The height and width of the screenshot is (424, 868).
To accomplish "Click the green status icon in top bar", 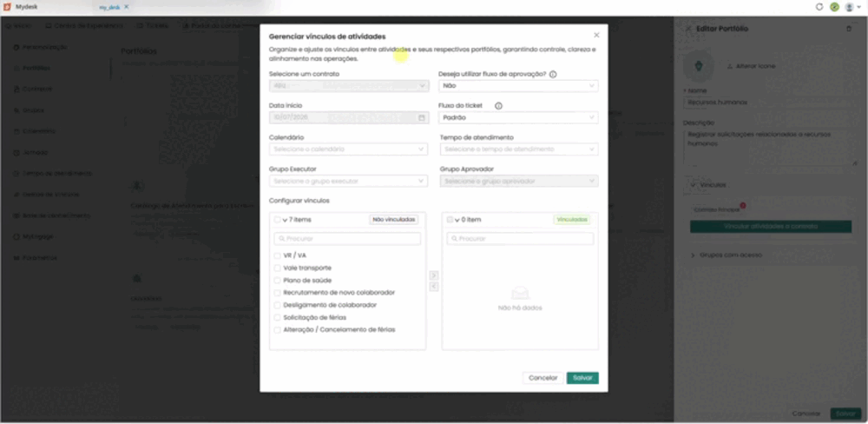I will click(x=834, y=7).
